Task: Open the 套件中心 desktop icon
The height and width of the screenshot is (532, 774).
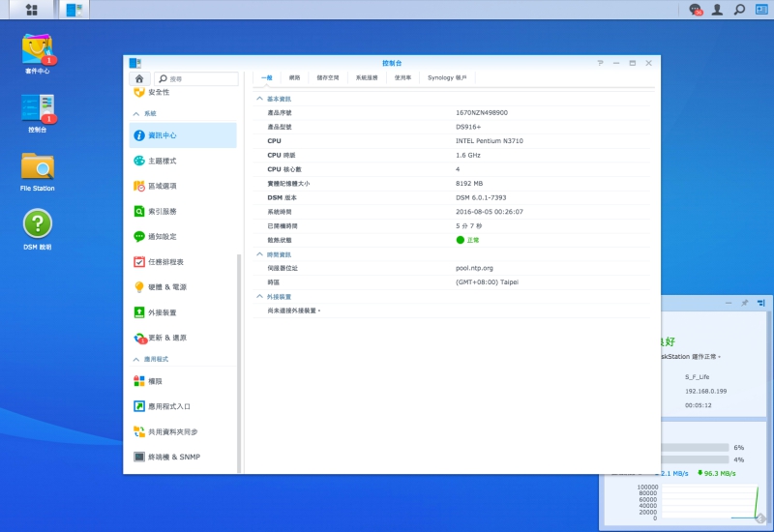Action: coord(38,54)
